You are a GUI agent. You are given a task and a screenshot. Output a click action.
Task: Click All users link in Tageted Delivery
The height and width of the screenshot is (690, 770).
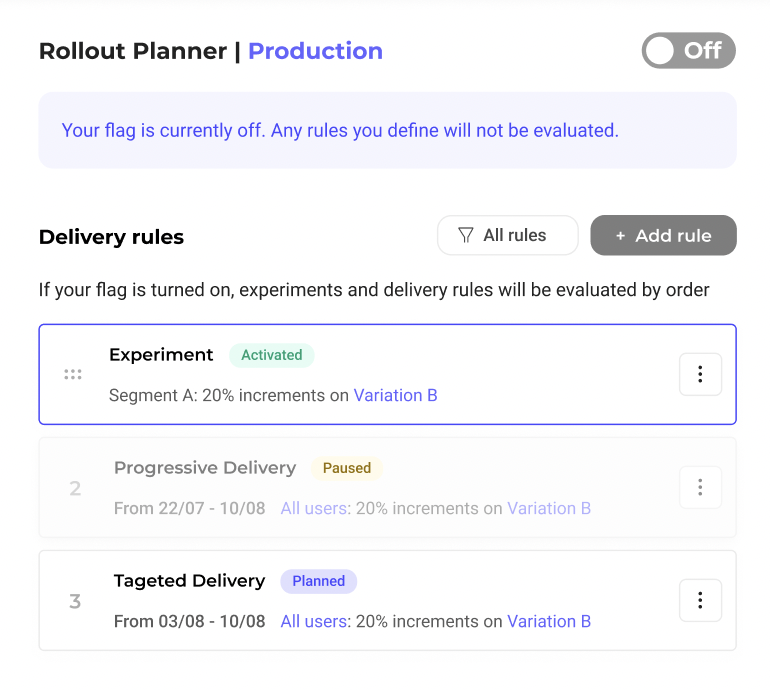coord(314,621)
